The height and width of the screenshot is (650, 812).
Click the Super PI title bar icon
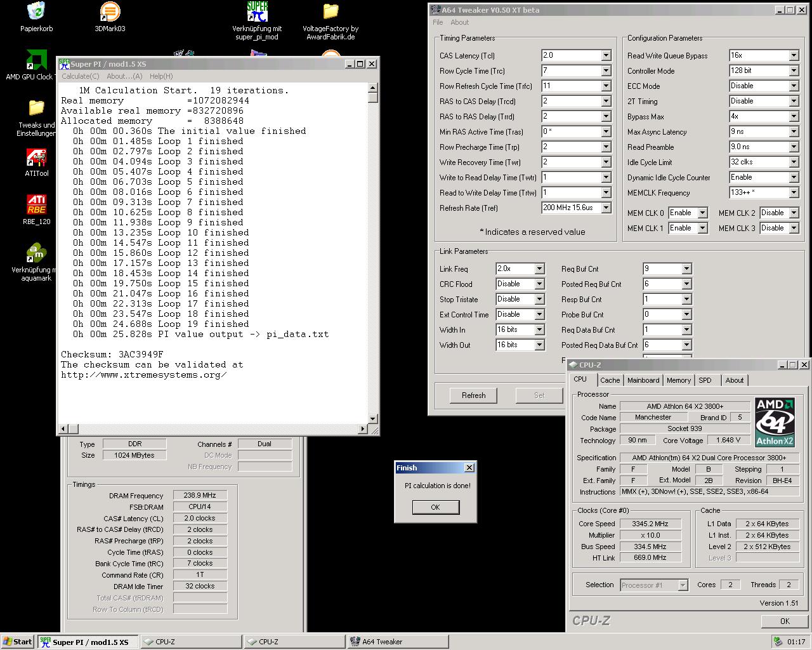click(x=64, y=63)
